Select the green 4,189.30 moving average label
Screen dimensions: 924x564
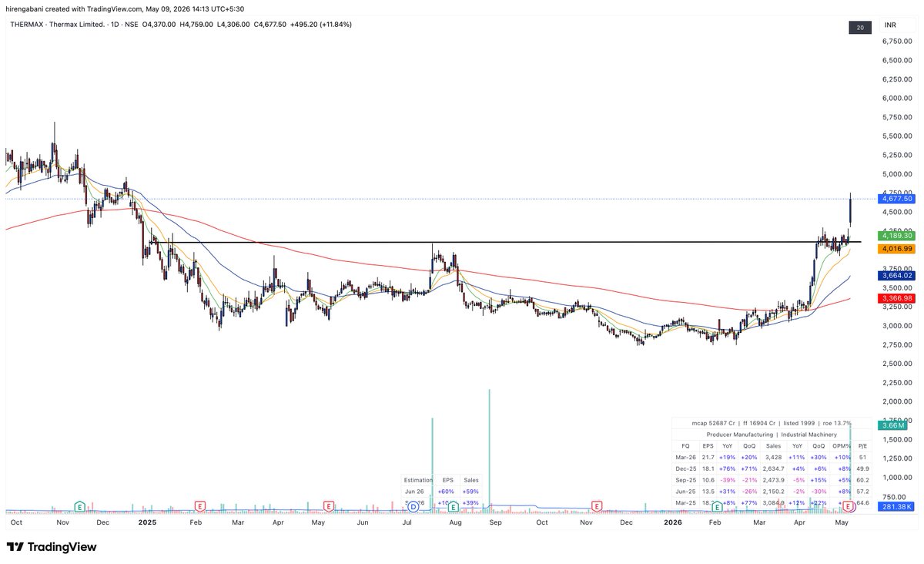point(897,235)
